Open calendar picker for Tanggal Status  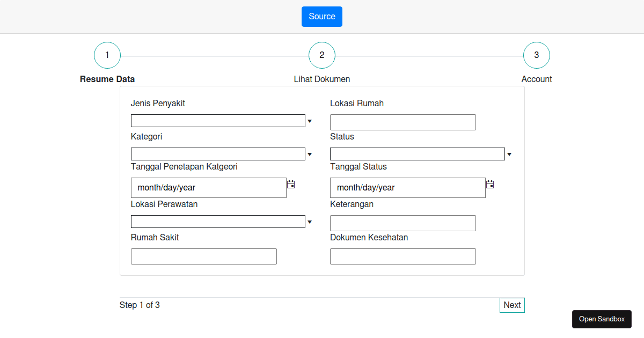(490, 185)
